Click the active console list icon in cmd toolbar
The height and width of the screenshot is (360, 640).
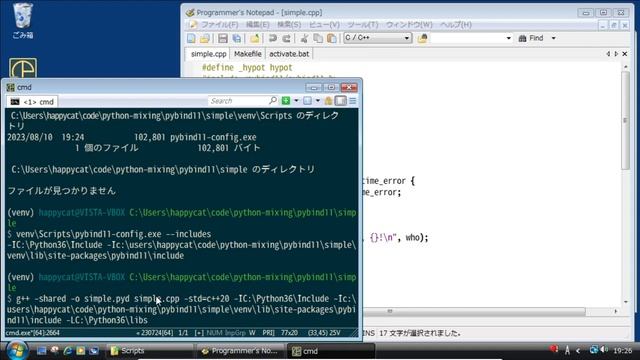point(307,100)
